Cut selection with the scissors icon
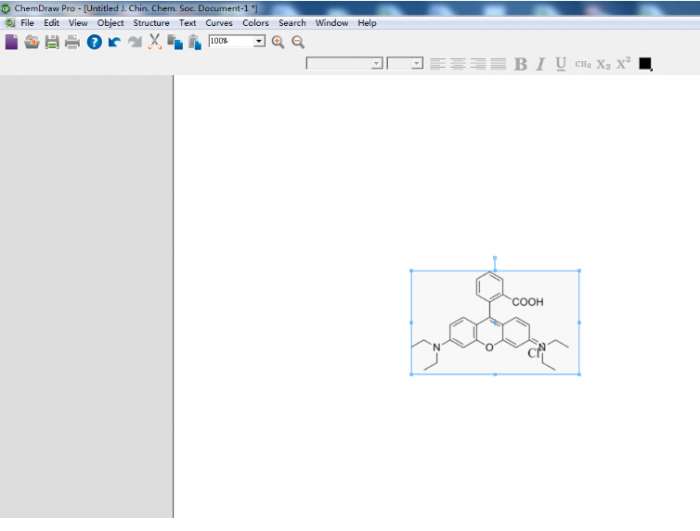This screenshot has width=700, height=531. click(154, 42)
